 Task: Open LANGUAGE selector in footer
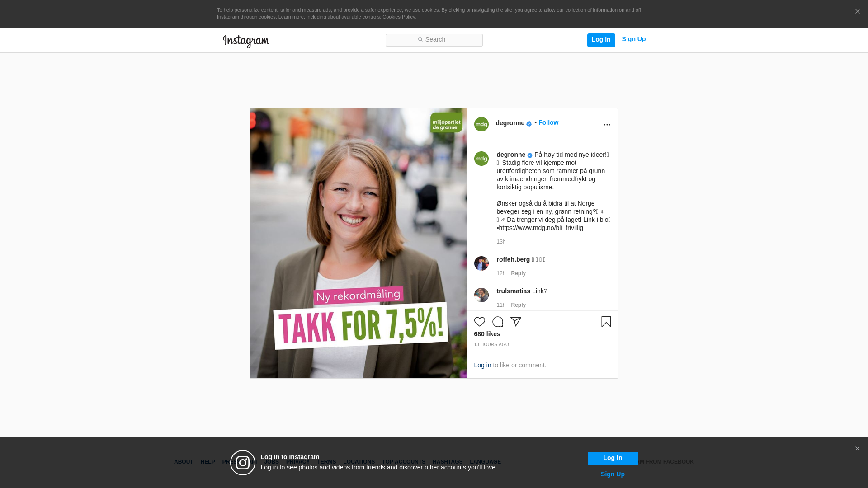click(485, 462)
